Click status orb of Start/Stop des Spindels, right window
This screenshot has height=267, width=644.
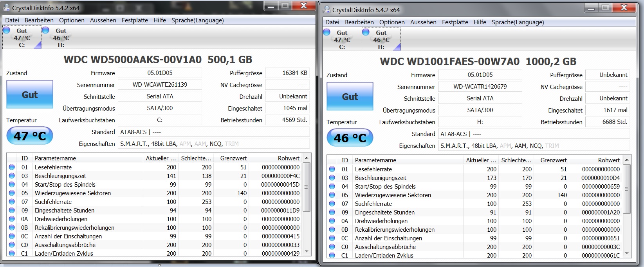(332, 186)
